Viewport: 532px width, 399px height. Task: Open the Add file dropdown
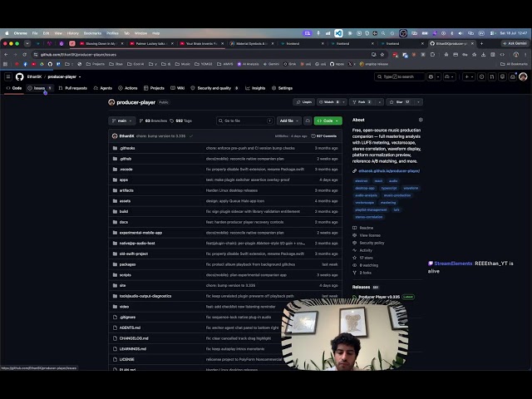coord(288,121)
